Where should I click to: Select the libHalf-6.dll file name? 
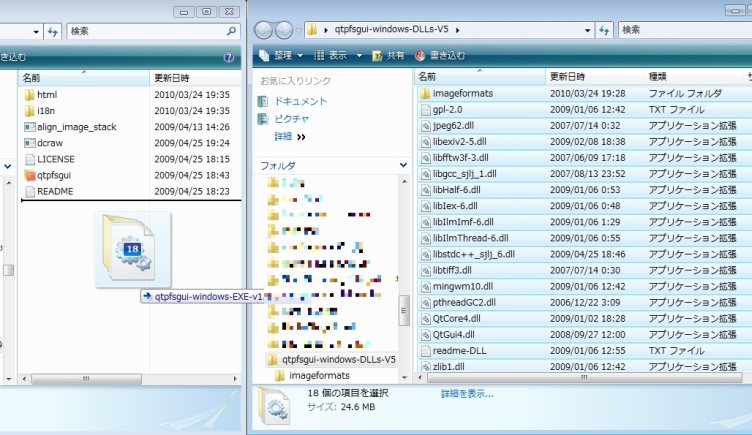tap(457, 190)
